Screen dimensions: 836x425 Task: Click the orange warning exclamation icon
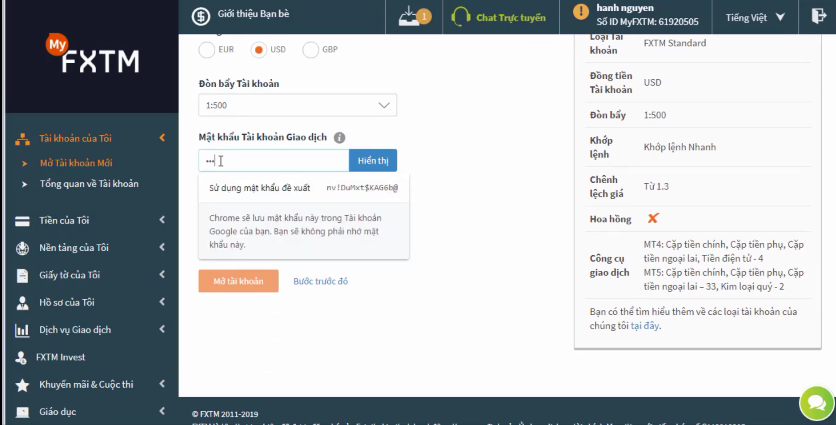click(581, 11)
